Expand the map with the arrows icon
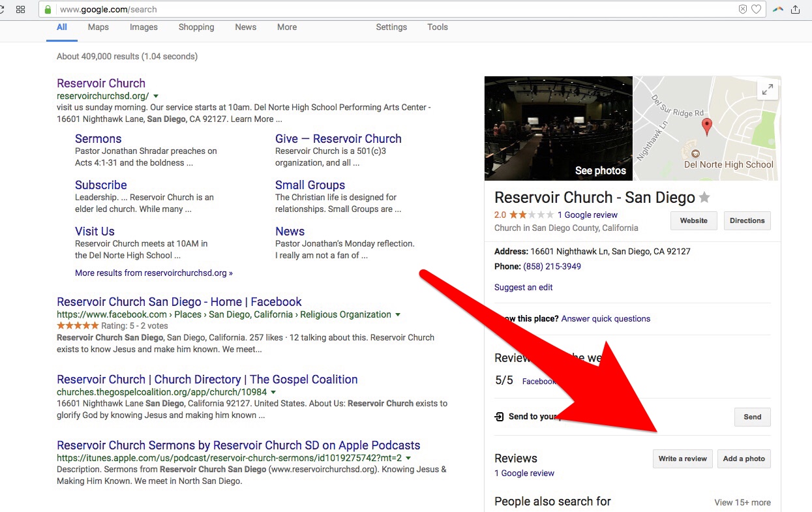The height and width of the screenshot is (512, 812). pos(768,89)
